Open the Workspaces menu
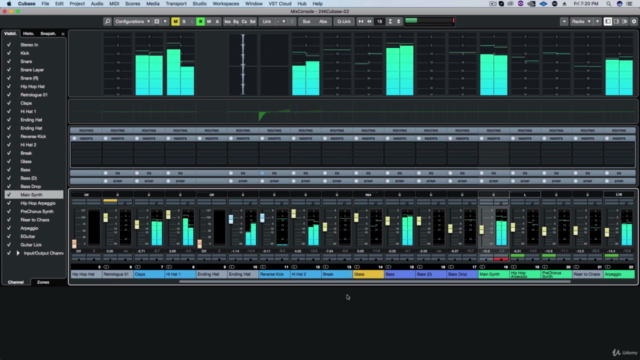Screen dimensions: 640x360 pos(226,4)
